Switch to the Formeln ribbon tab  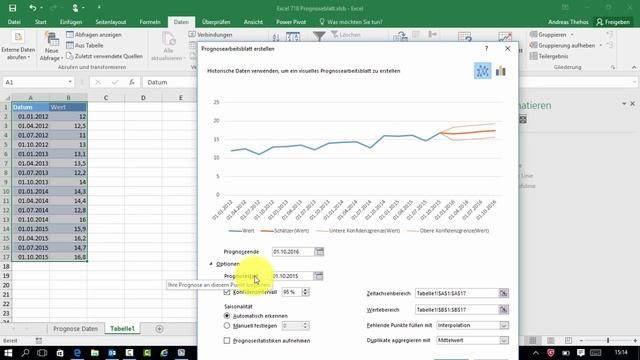[150, 22]
